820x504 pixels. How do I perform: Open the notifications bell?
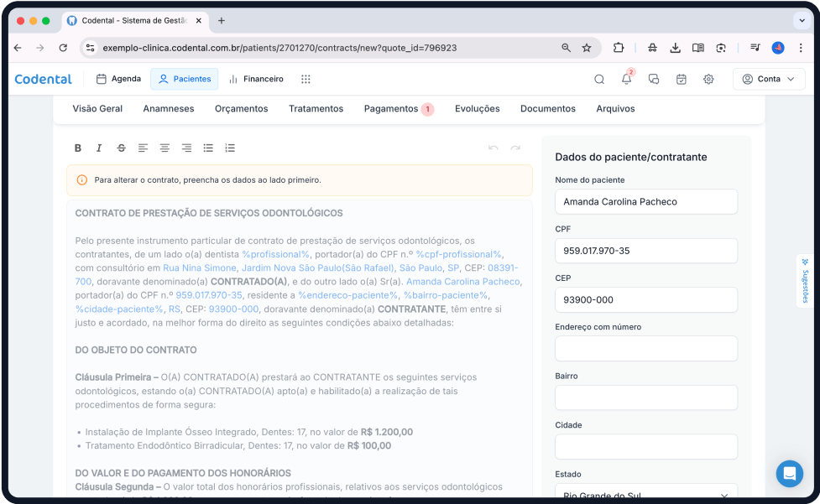click(x=626, y=79)
